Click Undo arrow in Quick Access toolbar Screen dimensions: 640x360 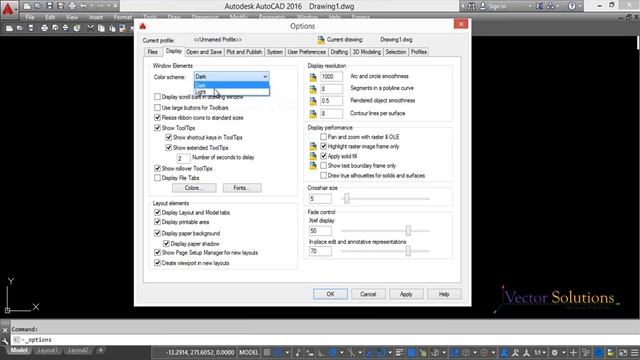pos(84,6)
